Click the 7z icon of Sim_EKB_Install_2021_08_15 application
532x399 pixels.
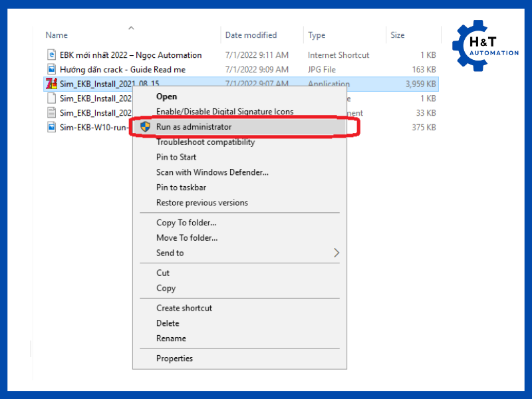tap(51, 84)
